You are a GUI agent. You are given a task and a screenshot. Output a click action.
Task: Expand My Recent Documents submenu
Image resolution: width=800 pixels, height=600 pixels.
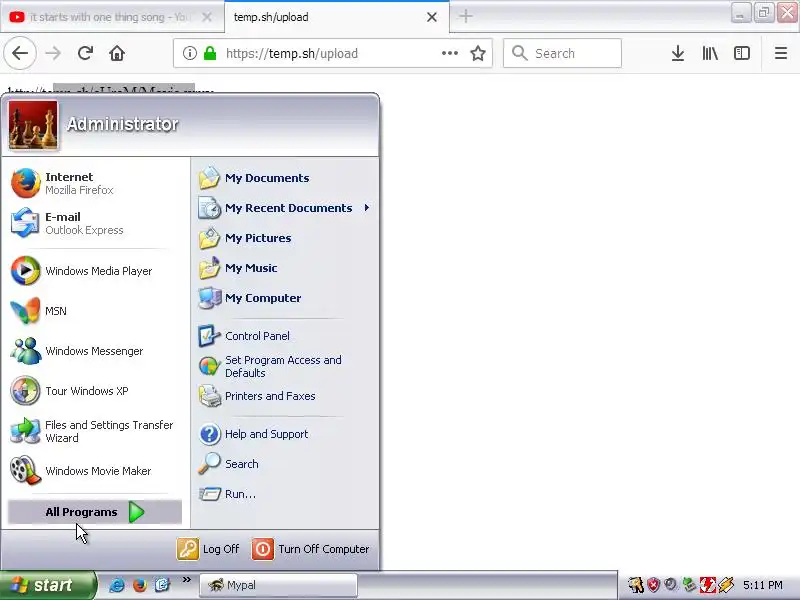pos(285,208)
